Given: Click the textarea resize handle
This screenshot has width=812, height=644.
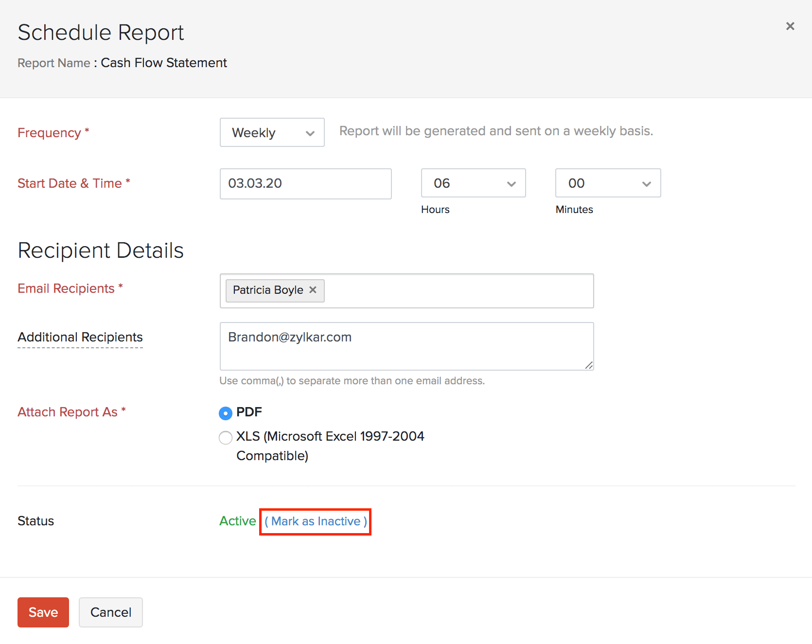Looking at the screenshot, I should 589,365.
